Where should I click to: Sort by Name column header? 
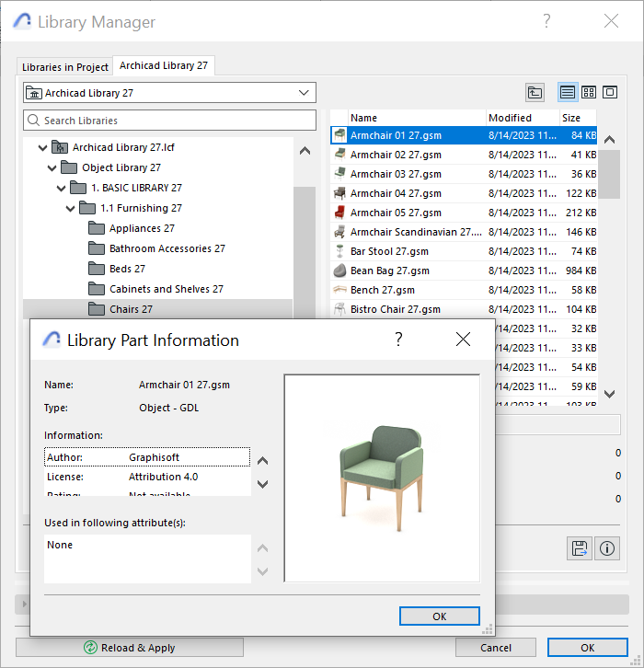pos(417,118)
